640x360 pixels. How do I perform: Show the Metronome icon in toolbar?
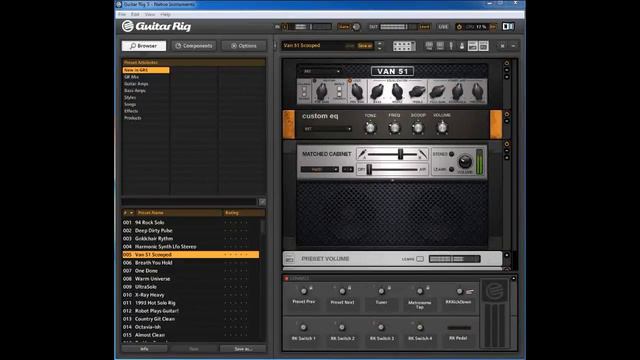coord(462,46)
